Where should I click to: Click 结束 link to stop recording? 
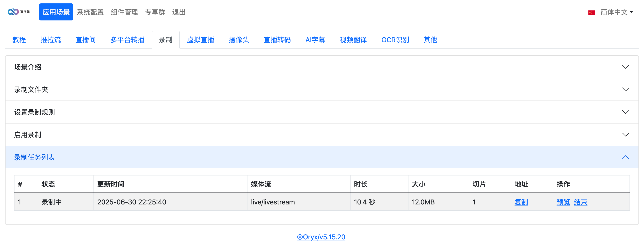click(x=581, y=202)
